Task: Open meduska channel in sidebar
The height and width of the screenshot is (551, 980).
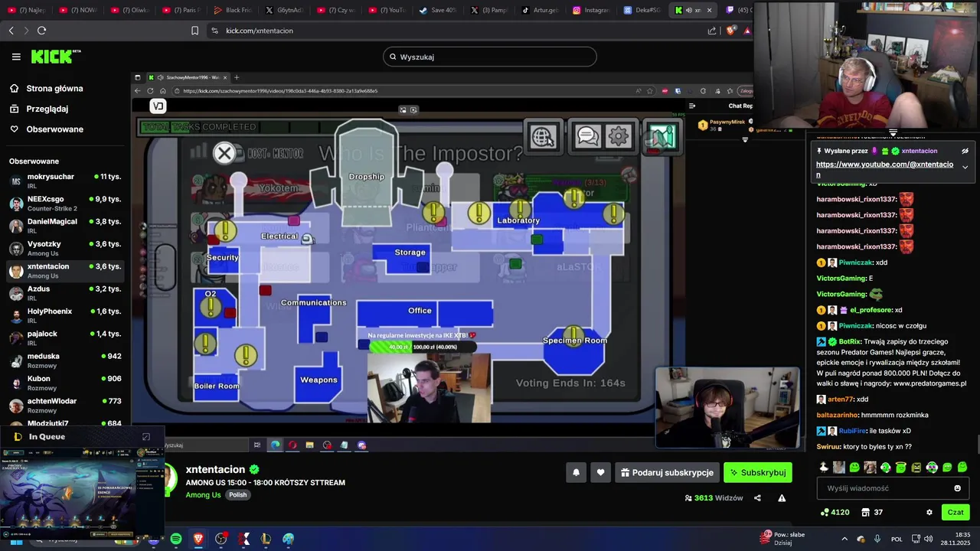Action: [65, 360]
